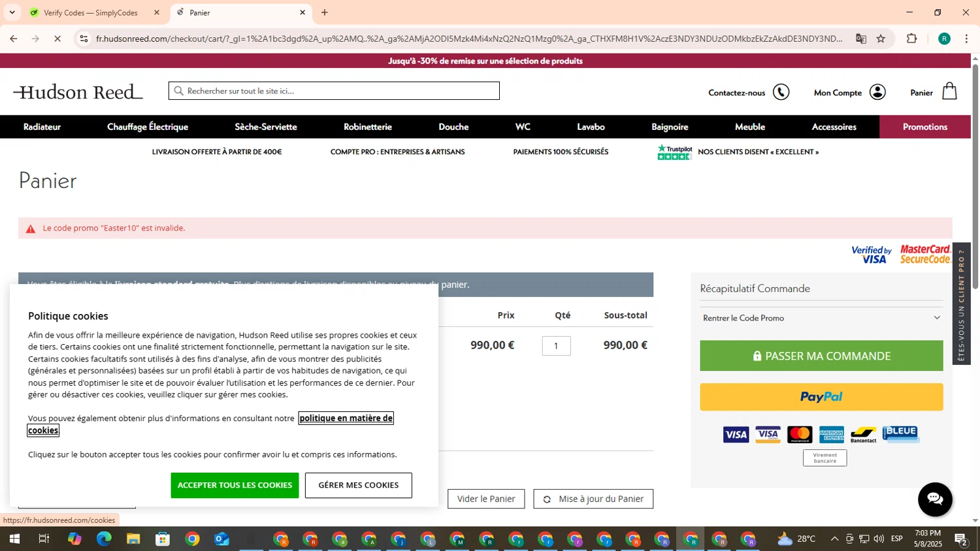Open the Chrome profile avatar
Image resolution: width=980 pixels, height=551 pixels.
click(x=944, y=39)
